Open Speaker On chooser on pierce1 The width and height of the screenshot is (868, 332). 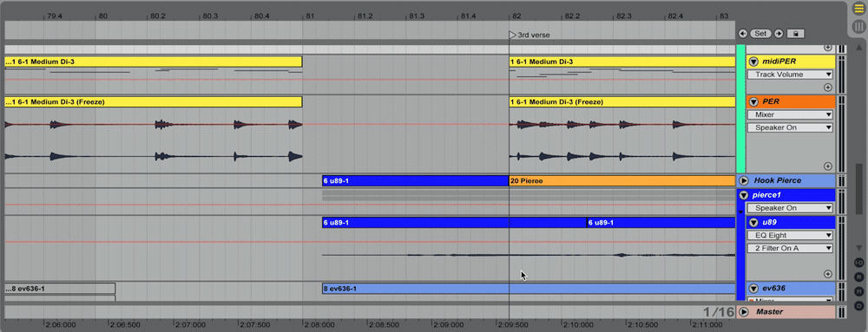[790, 208]
